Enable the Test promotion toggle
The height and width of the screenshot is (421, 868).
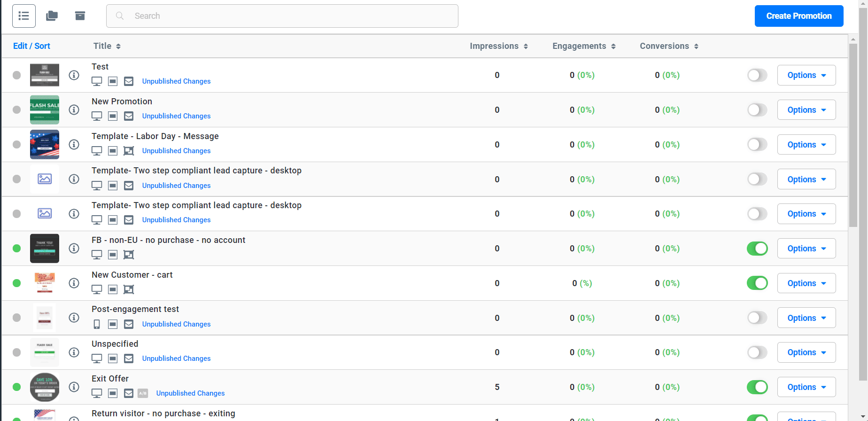[757, 75]
